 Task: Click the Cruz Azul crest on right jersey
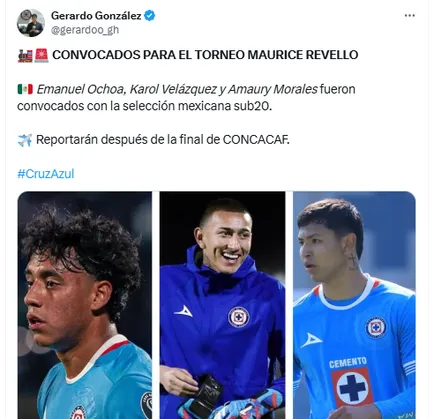tap(376, 327)
